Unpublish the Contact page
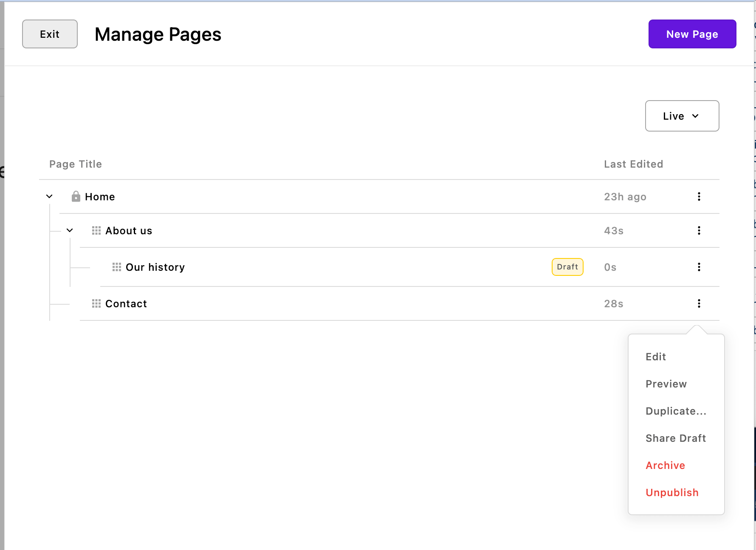The width and height of the screenshot is (756, 550). point(672,492)
